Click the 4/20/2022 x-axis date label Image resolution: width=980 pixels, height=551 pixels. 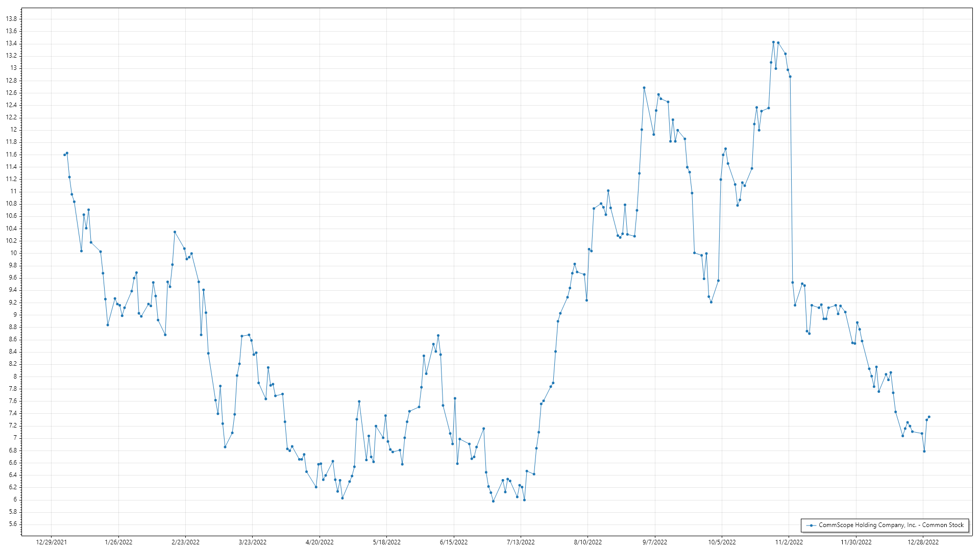pyautogui.click(x=320, y=542)
